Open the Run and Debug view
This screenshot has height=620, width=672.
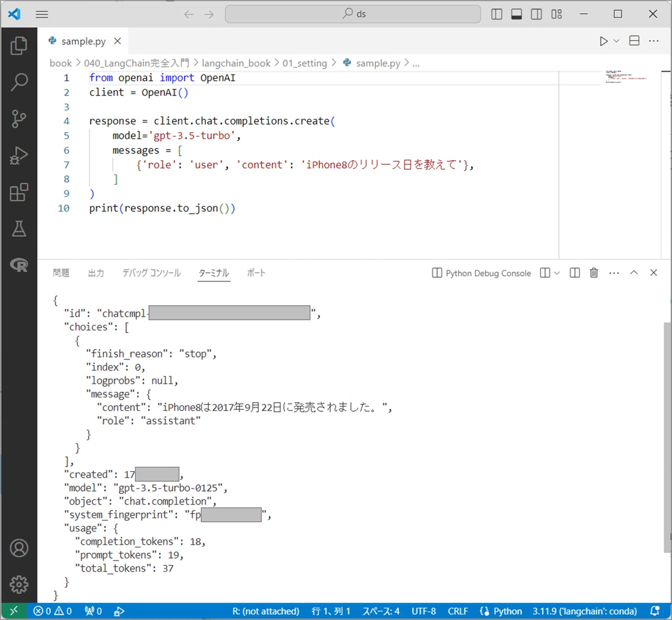click(19, 156)
